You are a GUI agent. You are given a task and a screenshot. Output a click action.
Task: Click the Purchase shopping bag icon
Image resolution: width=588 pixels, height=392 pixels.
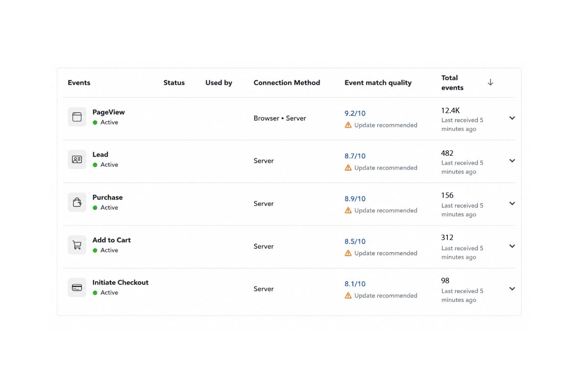(x=77, y=202)
